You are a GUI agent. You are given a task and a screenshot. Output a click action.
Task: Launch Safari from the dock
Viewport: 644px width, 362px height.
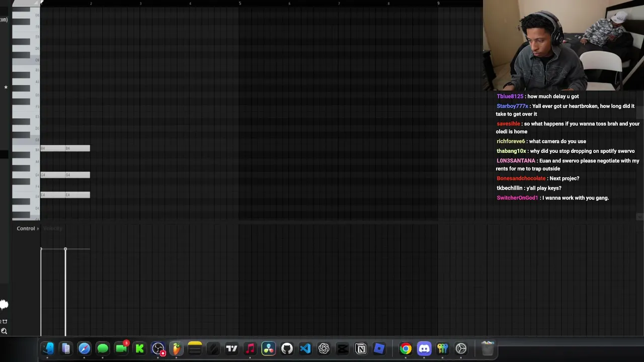pyautogui.click(x=84, y=348)
